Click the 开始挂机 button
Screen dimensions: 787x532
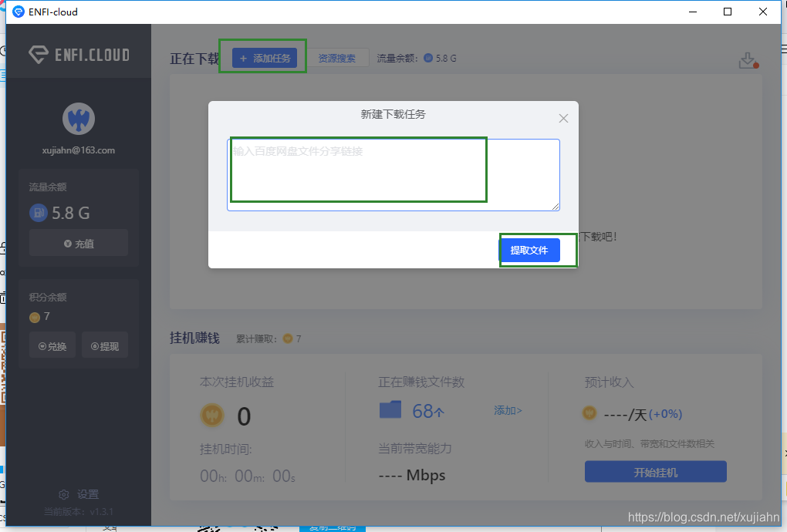[x=656, y=472]
